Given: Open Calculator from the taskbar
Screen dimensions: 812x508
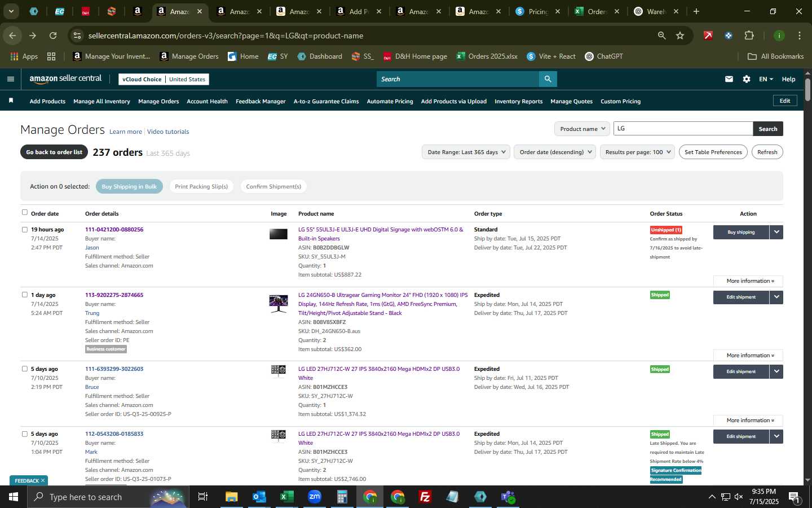Looking at the screenshot, I should (x=342, y=497).
